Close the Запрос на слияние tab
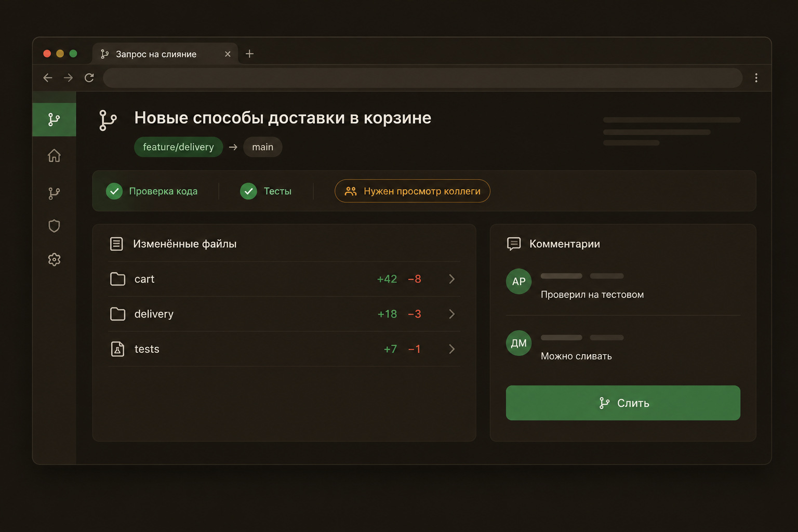 click(x=228, y=54)
